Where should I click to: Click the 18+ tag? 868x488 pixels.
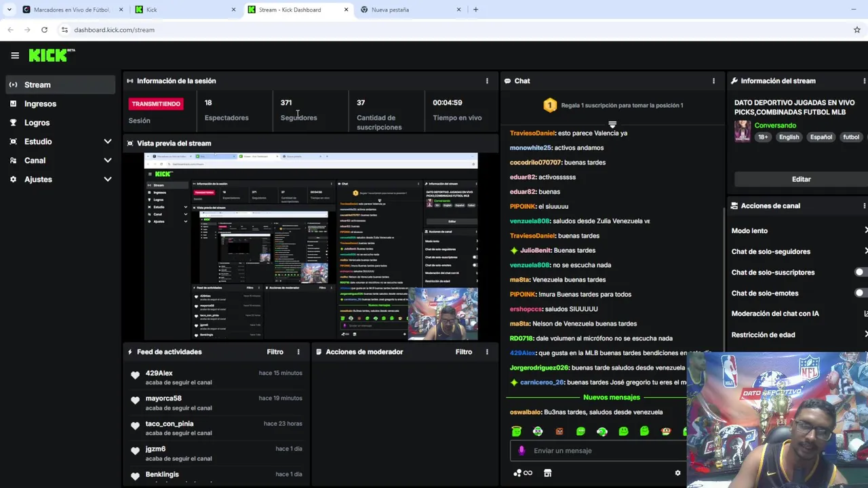click(x=763, y=137)
